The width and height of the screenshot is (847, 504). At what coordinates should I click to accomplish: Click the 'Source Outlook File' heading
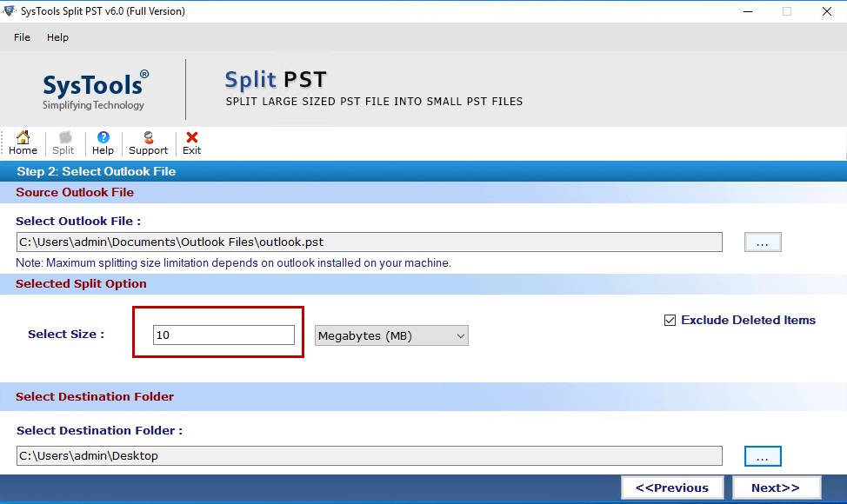(x=75, y=193)
